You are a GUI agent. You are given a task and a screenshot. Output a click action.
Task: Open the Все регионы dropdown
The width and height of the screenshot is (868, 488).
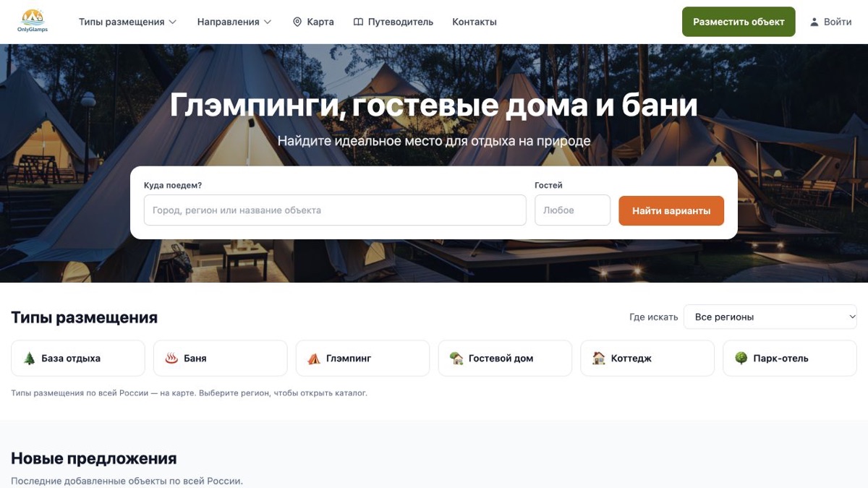770,317
